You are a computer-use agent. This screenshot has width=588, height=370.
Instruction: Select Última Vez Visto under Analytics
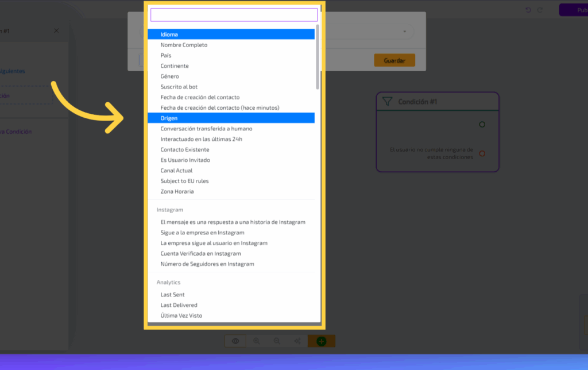click(181, 315)
